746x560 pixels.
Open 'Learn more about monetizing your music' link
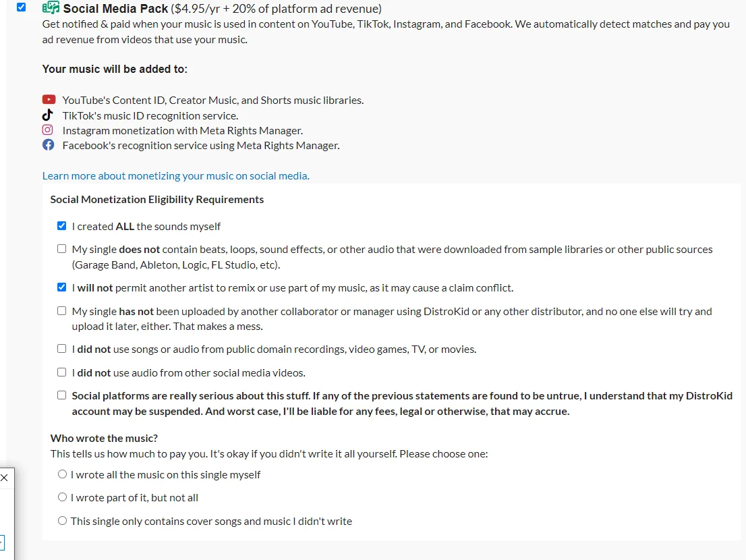[x=175, y=175]
